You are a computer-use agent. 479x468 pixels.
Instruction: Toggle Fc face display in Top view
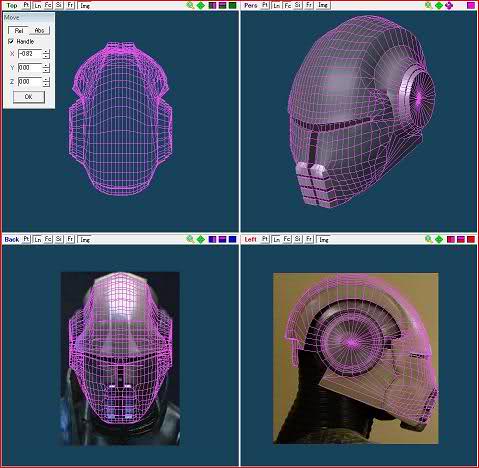(48, 6)
